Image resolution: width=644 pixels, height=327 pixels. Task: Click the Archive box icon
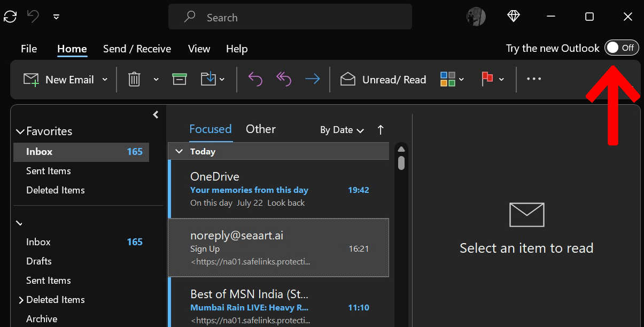click(x=180, y=79)
